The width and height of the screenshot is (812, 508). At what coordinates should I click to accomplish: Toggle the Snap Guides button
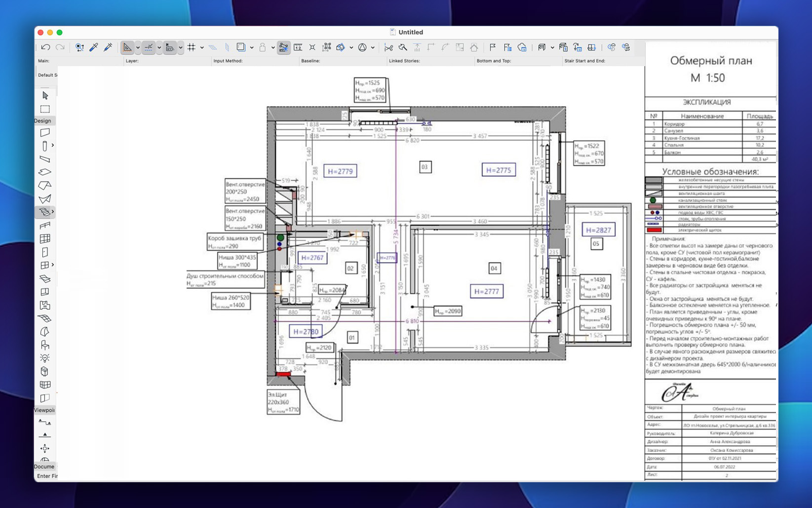(149, 47)
